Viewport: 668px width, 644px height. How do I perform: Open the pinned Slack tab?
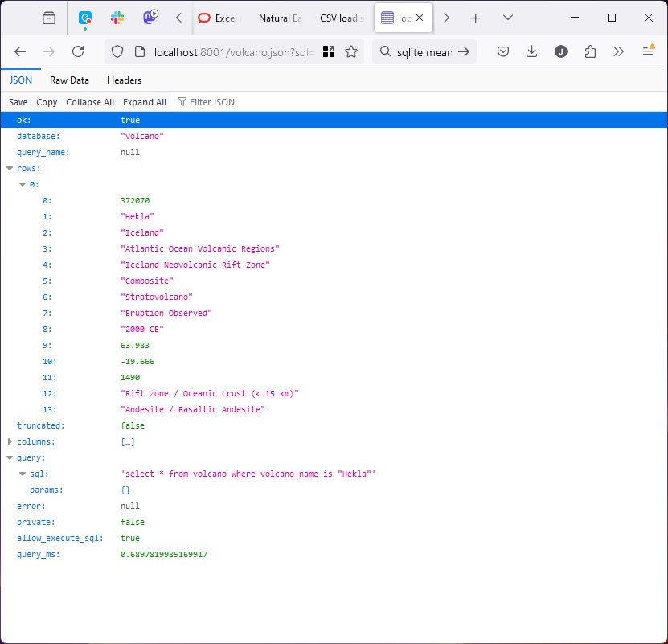(117, 18)
